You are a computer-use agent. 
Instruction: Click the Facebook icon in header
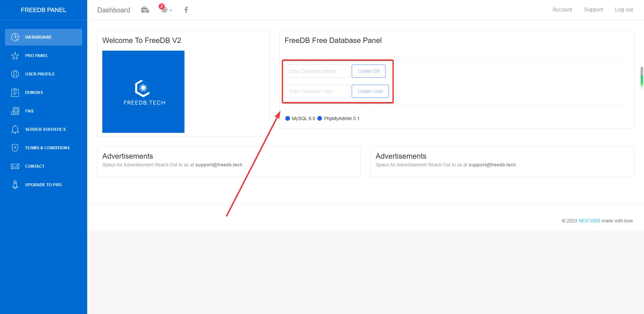(x=186, y=10)
